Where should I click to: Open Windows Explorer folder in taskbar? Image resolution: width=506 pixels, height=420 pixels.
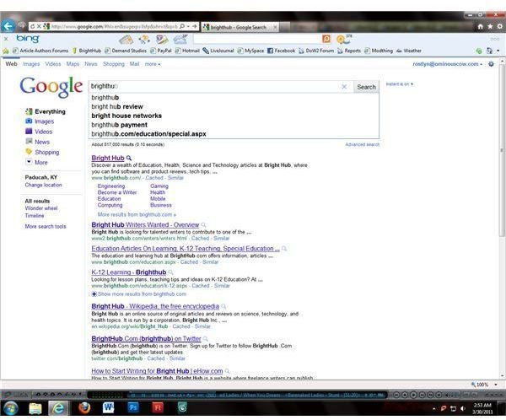pos(35,408)
